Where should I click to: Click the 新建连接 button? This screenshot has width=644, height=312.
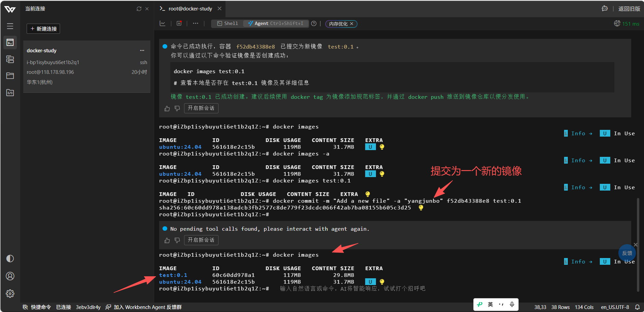pyautogui.click(x=43, y=29)
